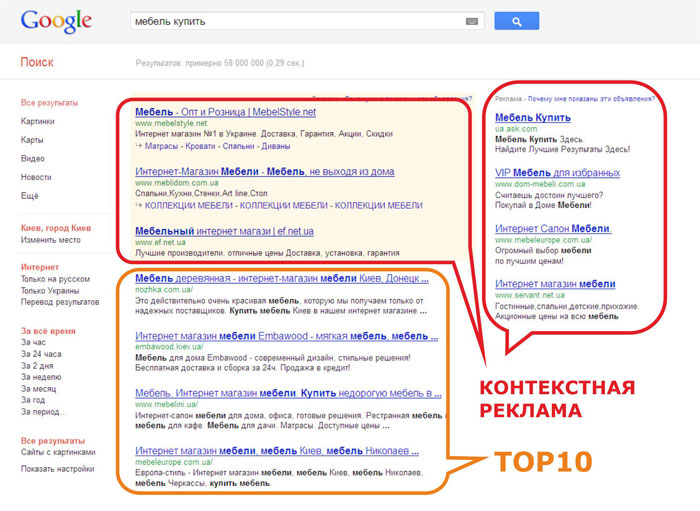Filter results by 'За час'
The image size is (700, 511).
(x=33, y=342)
